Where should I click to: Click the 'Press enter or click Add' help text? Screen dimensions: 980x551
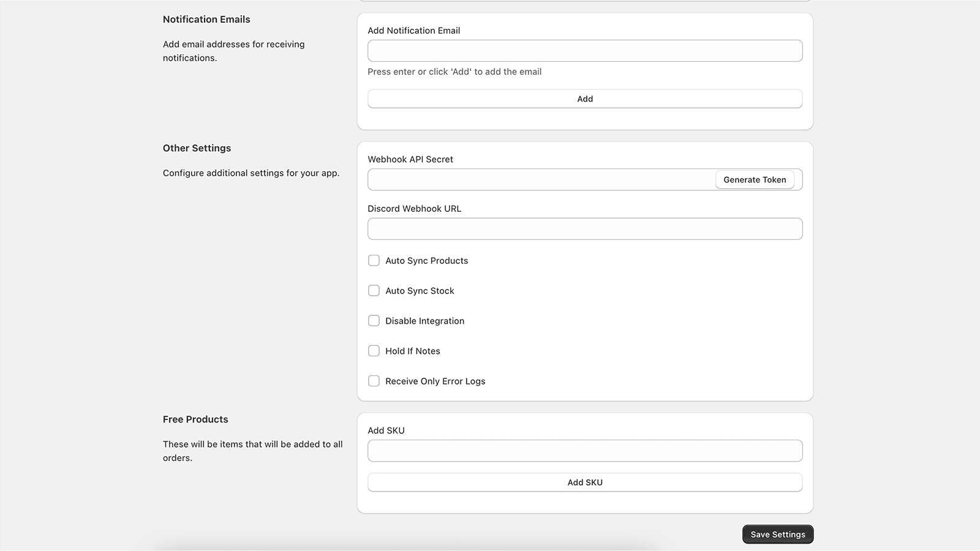(x=454, y=72)
